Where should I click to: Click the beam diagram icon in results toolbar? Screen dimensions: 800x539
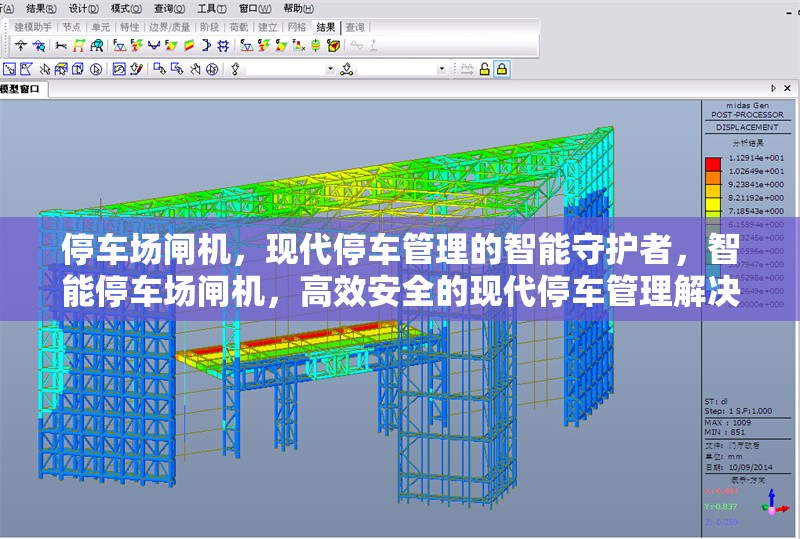point(62,46)
